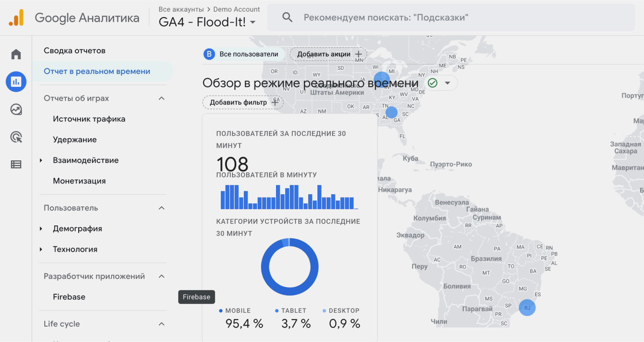Screen dimensions: 644x342
Task: Open the Explore icon in left rail
Action: click(x=16, y=109)
